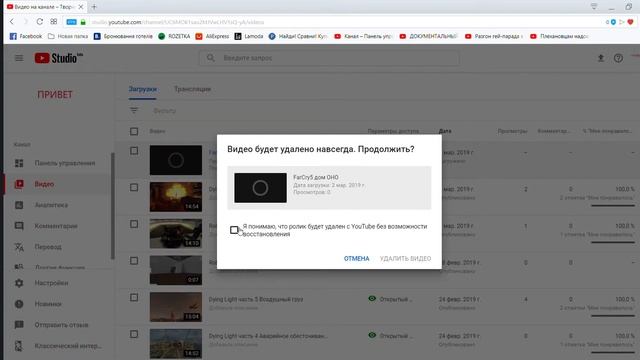640x360 pixels.
Task: Select the checkbox for Dying Light часть 3
Action: 134,298
